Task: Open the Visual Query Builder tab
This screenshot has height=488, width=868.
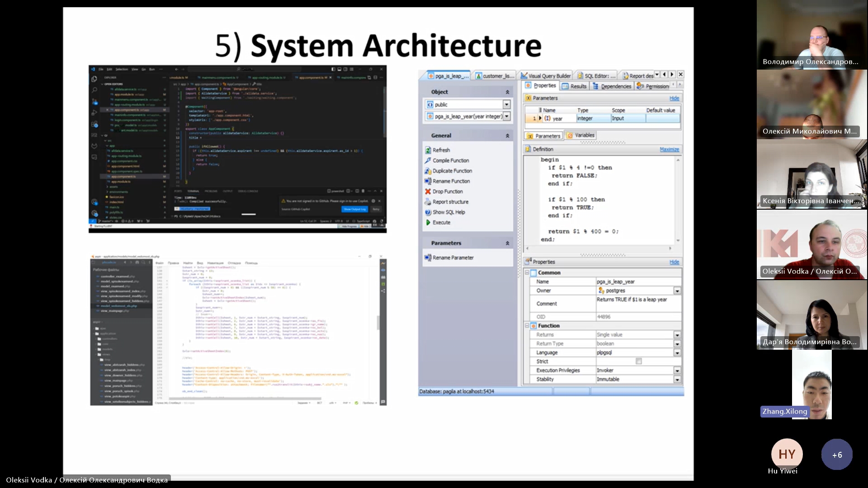Action: pos(546,76)
